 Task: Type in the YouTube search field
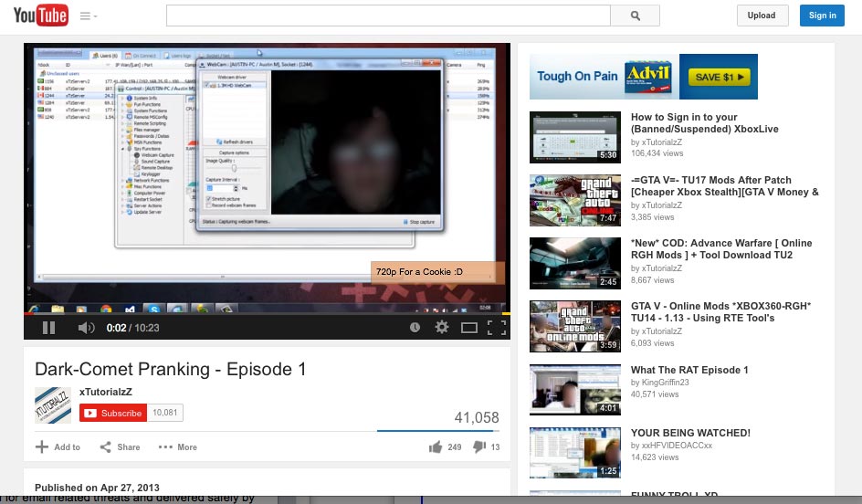click(387, 16)
